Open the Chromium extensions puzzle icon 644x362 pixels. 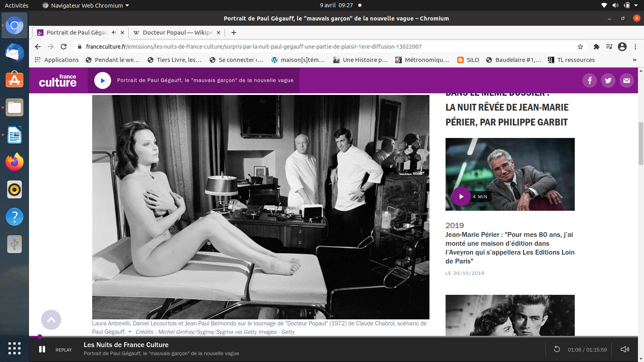coord(597,47)
